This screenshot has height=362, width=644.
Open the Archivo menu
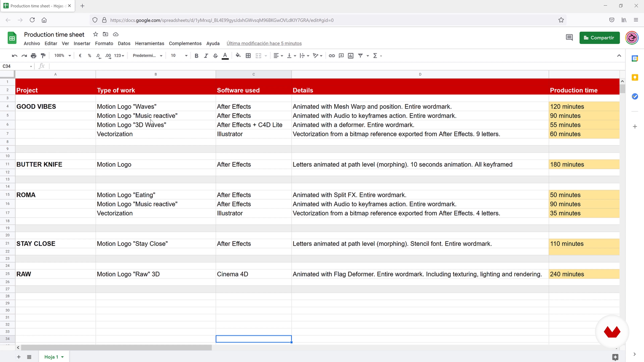click(32, 43)
